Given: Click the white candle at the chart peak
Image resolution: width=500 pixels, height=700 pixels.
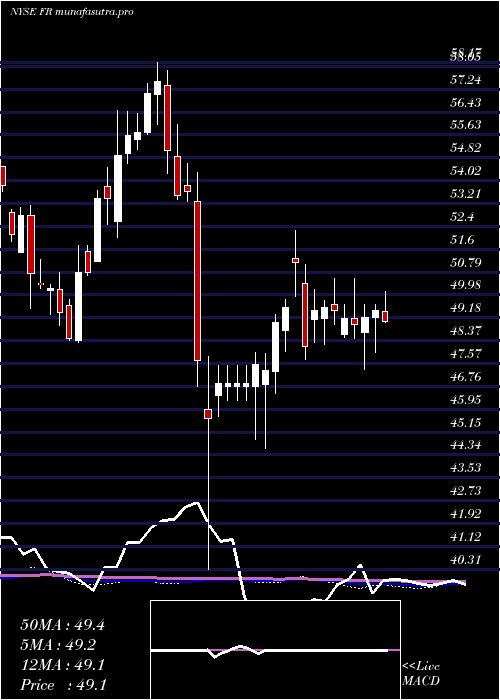Looking at the screenshot, I should 157,88.
